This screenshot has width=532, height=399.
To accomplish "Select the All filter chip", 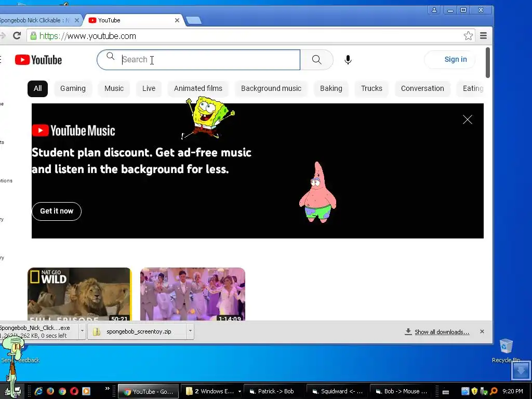I will 37,88.
